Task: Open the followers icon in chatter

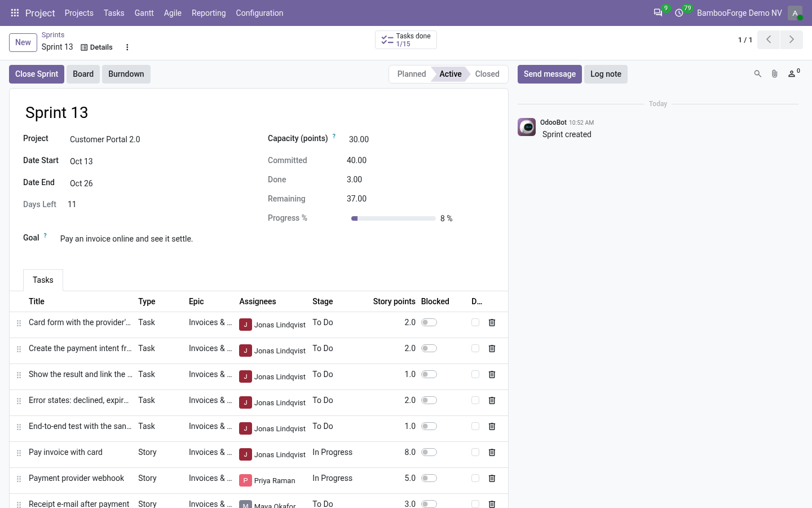Action: coord(794,73)
